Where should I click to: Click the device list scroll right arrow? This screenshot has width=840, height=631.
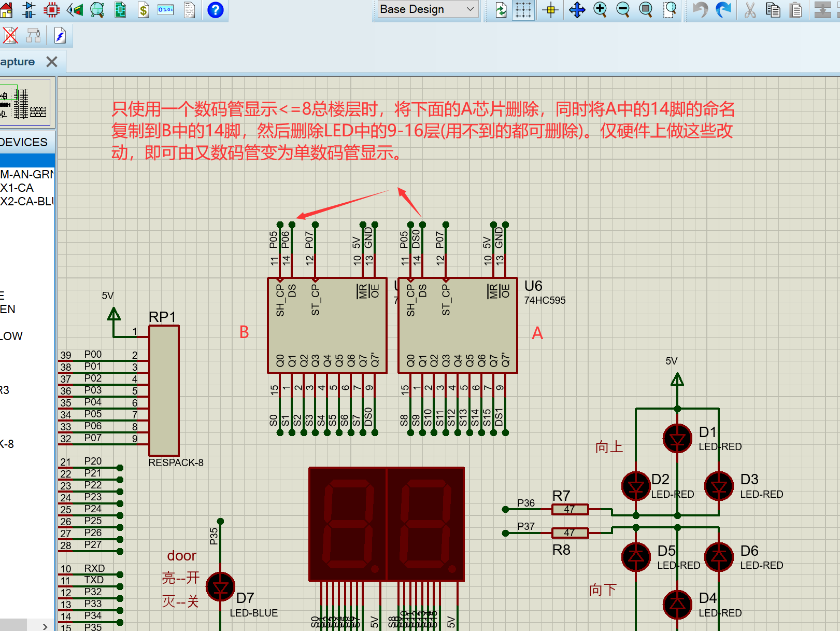pyautogui.click(x=45, y=626)
